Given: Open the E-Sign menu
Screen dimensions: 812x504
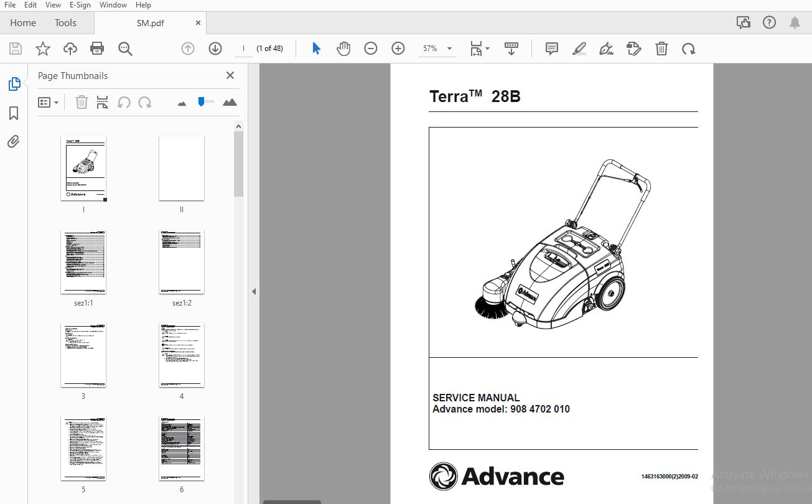Looking at the screenshot, I should click(80, 5).
